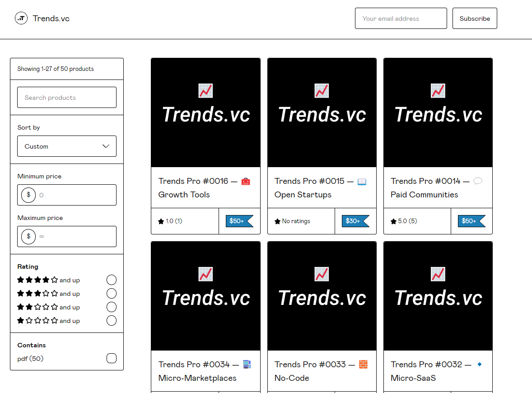Focus the Your email address field
532x393 pixels.
[401, 19]
